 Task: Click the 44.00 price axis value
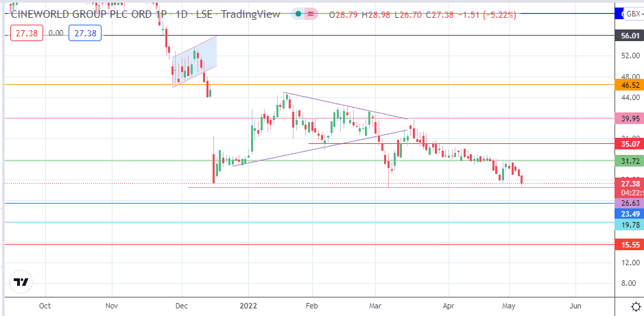tap(630, 97)
